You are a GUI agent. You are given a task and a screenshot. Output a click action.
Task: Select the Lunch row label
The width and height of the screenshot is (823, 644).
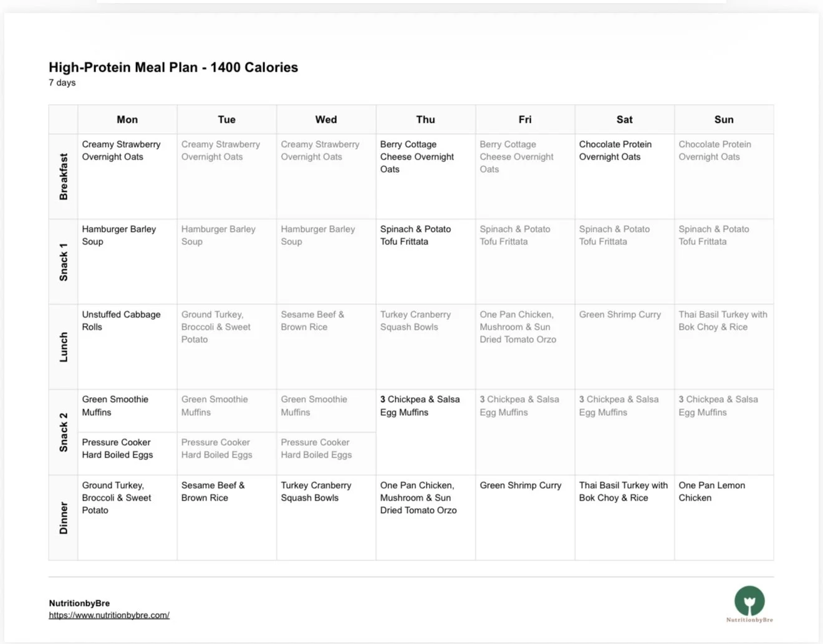(x=63, y=347)
